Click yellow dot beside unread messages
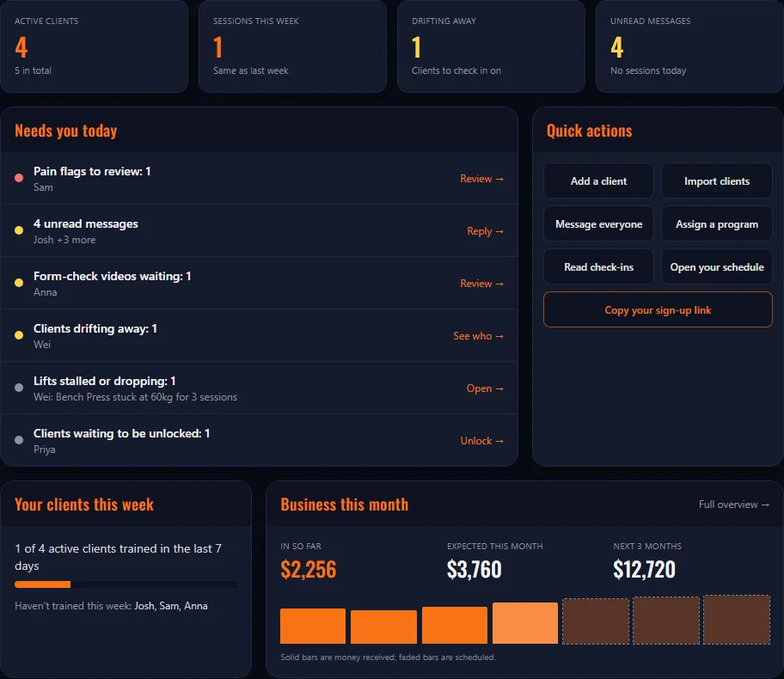 (x=19, y=230)
